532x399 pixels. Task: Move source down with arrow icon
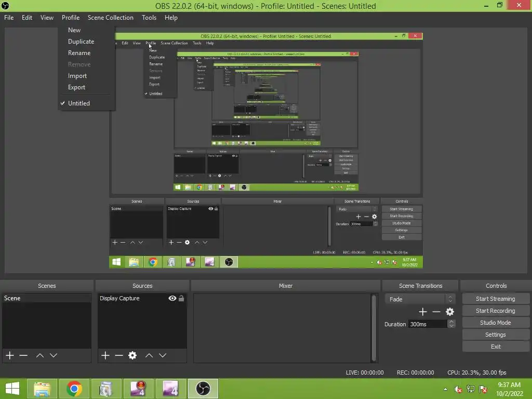pos(163,355)
